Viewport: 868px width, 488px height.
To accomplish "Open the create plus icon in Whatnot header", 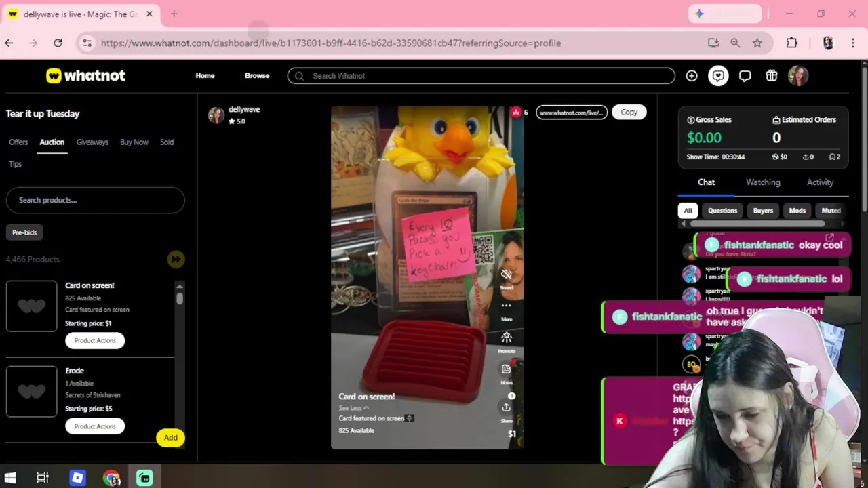I will pos(692,76).
